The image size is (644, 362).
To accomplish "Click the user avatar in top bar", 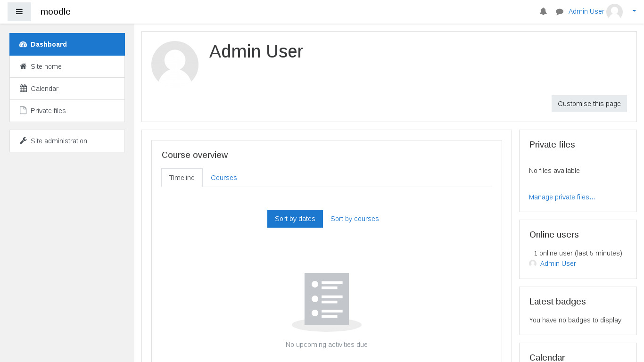I will click(614, 12).
